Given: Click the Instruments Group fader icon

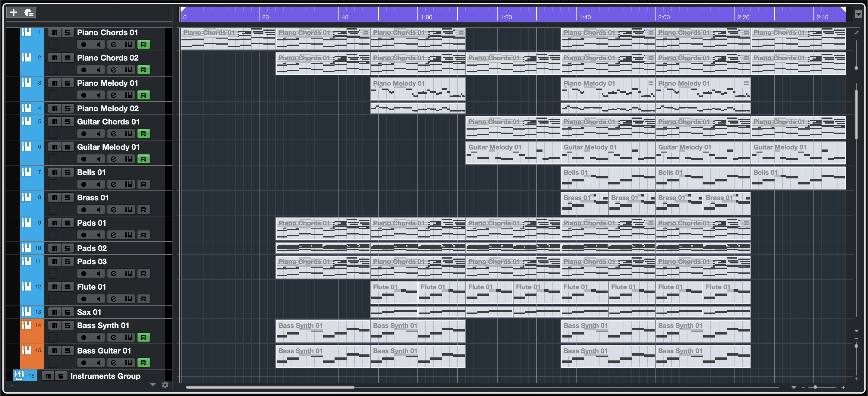Looking at the screenshot, I should tap(19, 375).
